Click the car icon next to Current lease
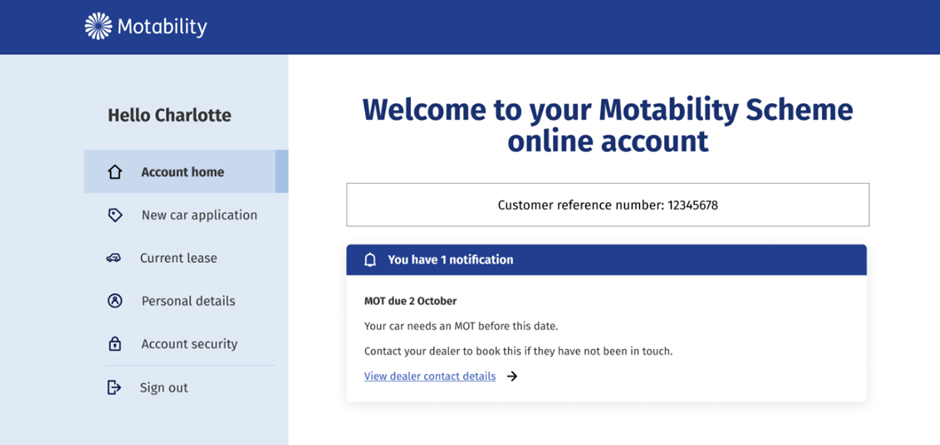This screenshot has height=445, width=940. tap(113, 258)
